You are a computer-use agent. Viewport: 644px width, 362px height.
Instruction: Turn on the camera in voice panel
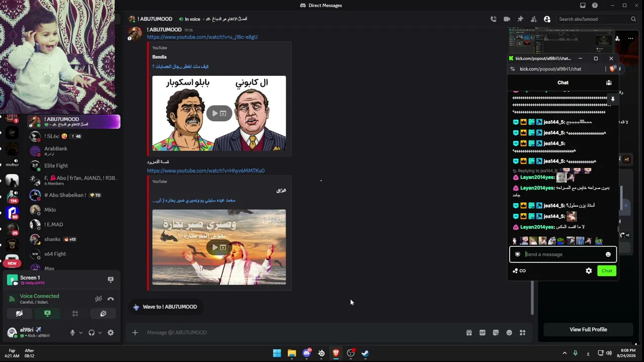[x=19, y=313]
